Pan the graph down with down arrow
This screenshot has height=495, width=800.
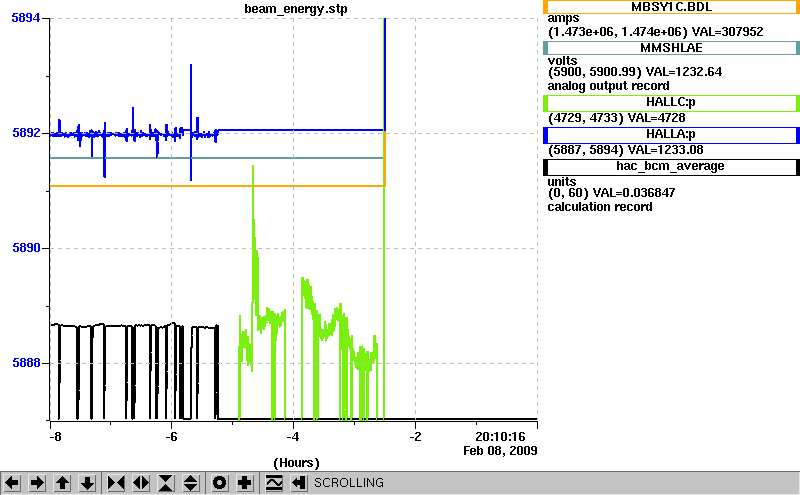point(88,483)
